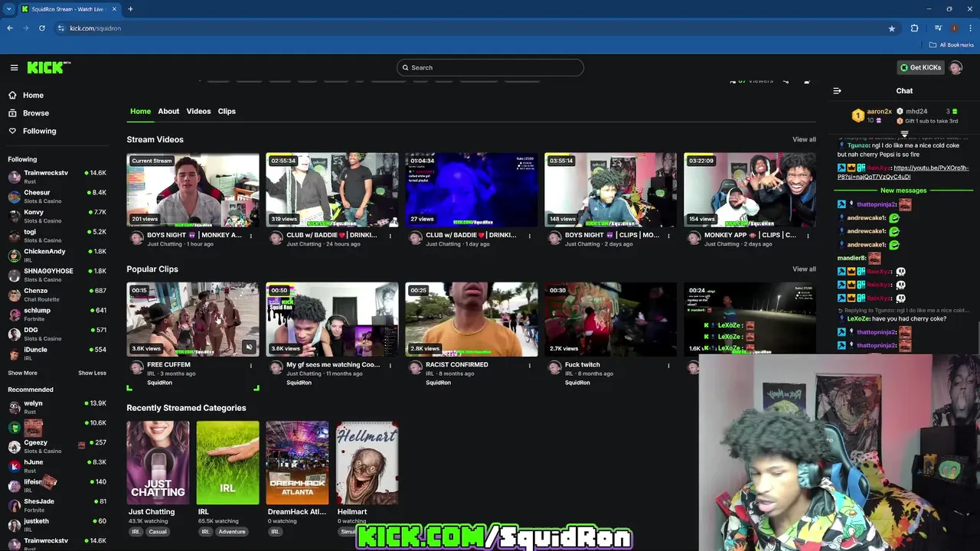Switch to the About tab
Image resolution: width=980 pixels, height=551 pixels.
pyautogui.click(x=168, y=111)
